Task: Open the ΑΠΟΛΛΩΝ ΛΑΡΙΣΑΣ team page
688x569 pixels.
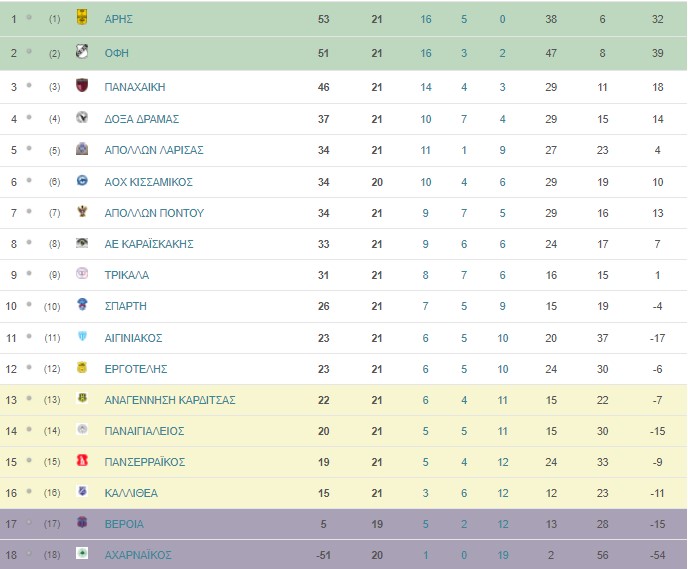Action: [x=154, y=150]
